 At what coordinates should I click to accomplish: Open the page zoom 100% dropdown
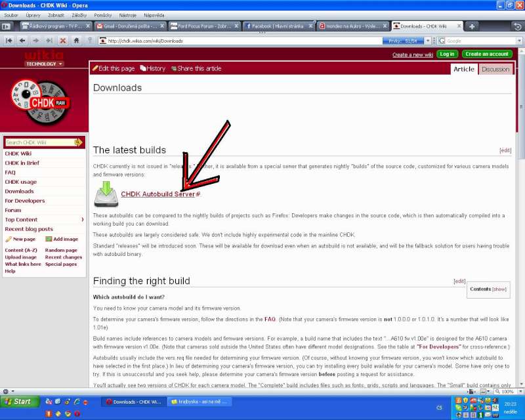[x=509, y=392]
